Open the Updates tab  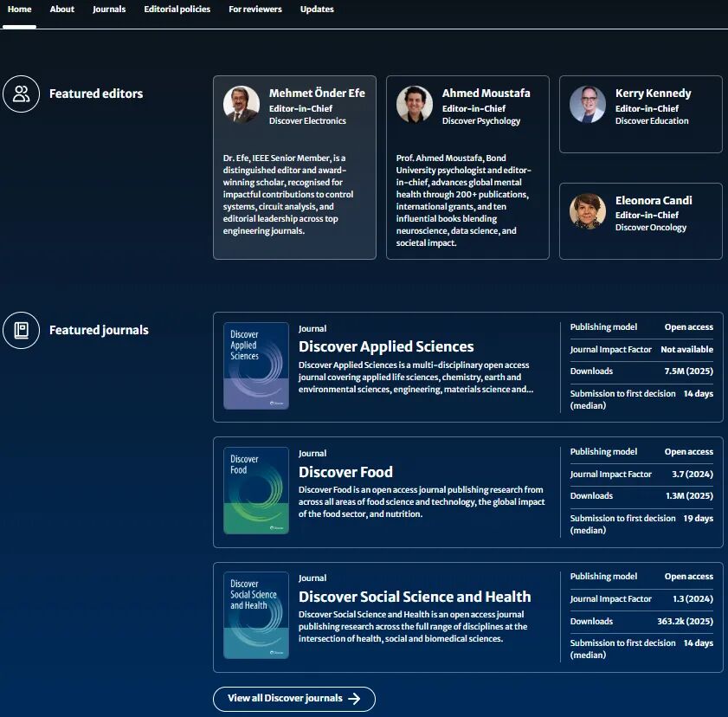pos(317,10)
